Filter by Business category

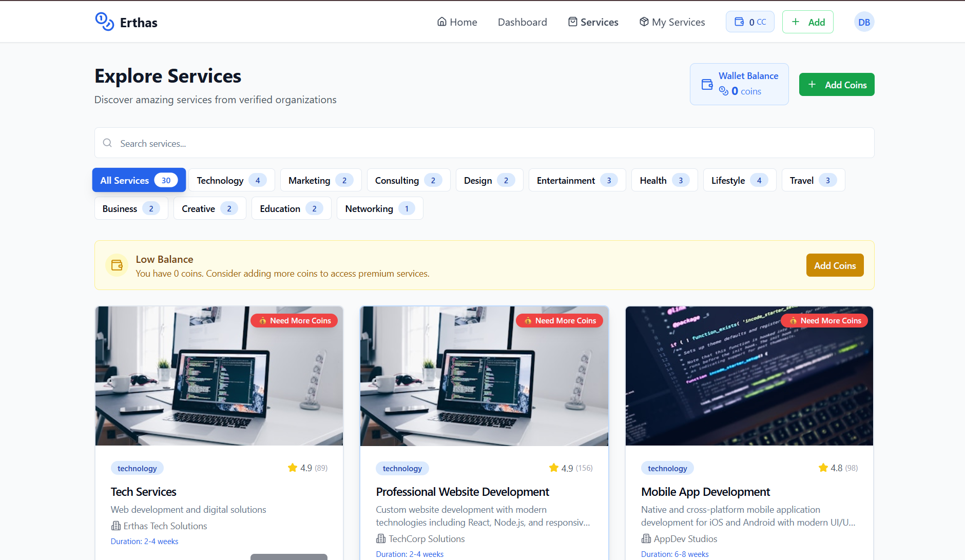[131, 208]
